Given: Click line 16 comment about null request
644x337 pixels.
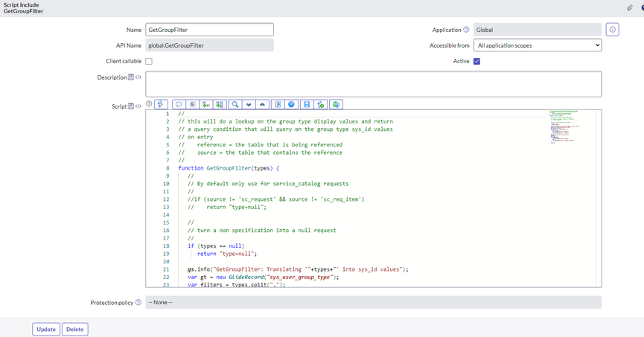Looking at the screenshot, I should pyautogui.click(x=261, y=231).
